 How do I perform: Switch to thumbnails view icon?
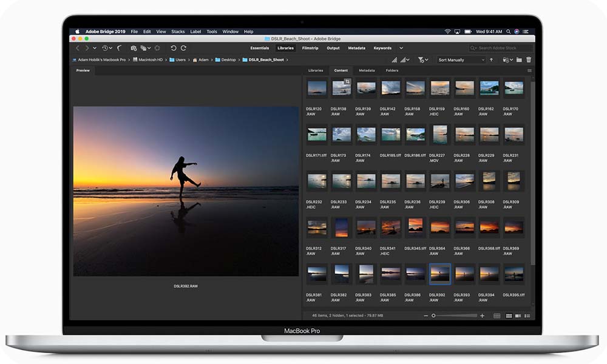(x=509, y=315)
